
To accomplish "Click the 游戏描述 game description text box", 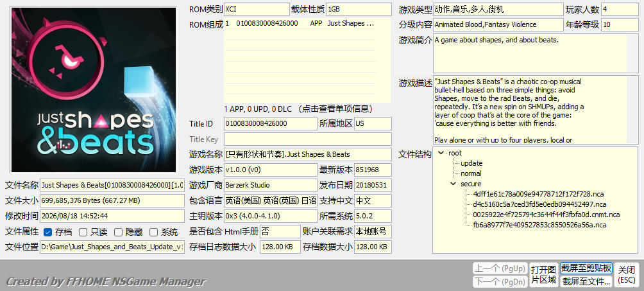I will [x=536, y=110].
